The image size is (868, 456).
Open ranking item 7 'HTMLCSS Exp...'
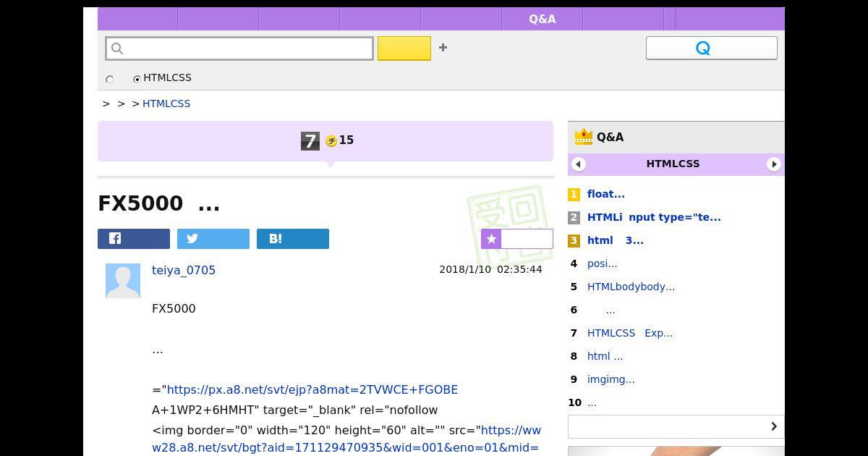point(630,333)
